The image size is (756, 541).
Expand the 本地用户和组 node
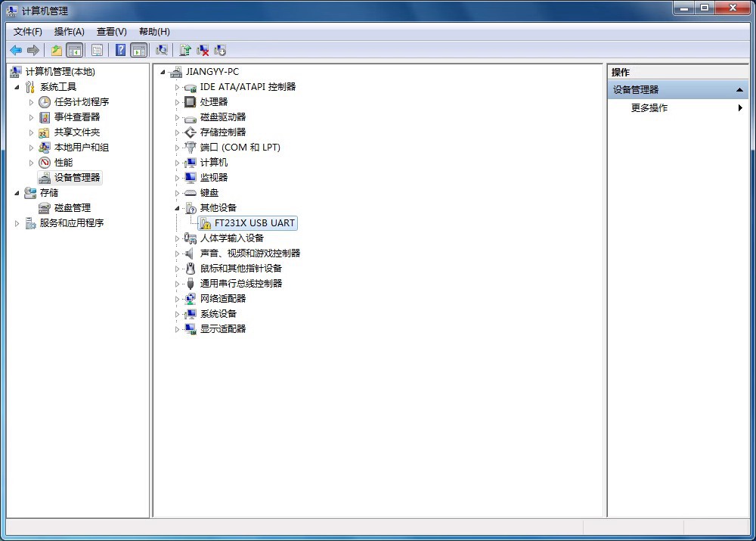point(31,148)
